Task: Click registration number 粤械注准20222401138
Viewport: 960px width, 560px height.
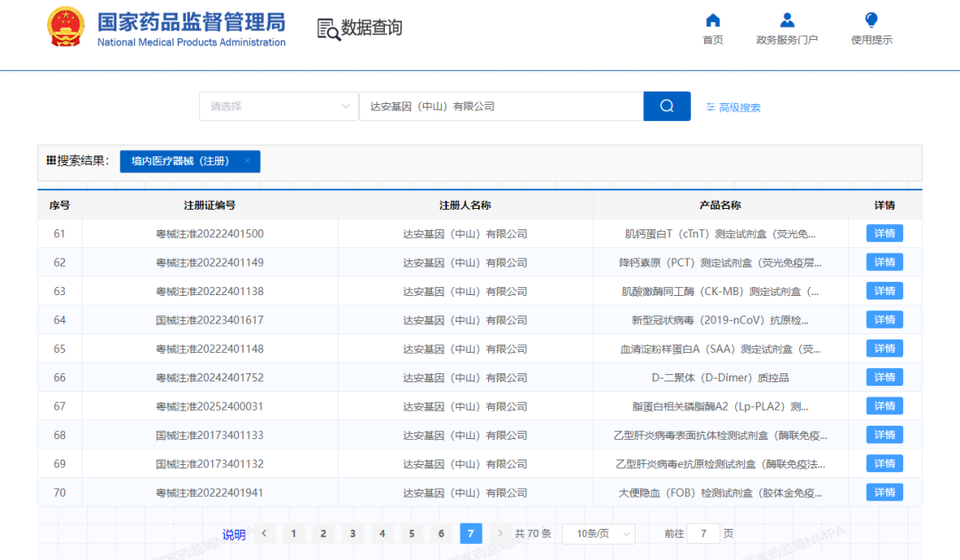Action: pos(210,292)
